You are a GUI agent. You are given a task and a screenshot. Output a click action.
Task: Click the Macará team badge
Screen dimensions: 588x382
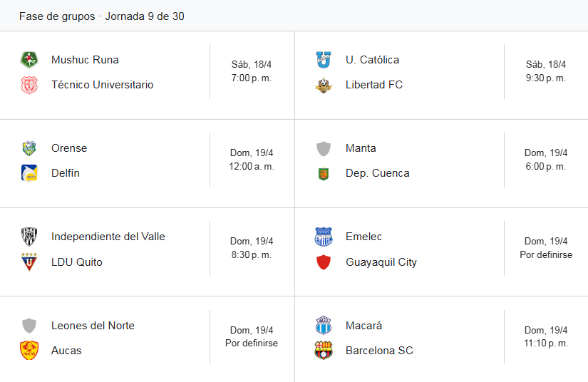tap(324, 326)
